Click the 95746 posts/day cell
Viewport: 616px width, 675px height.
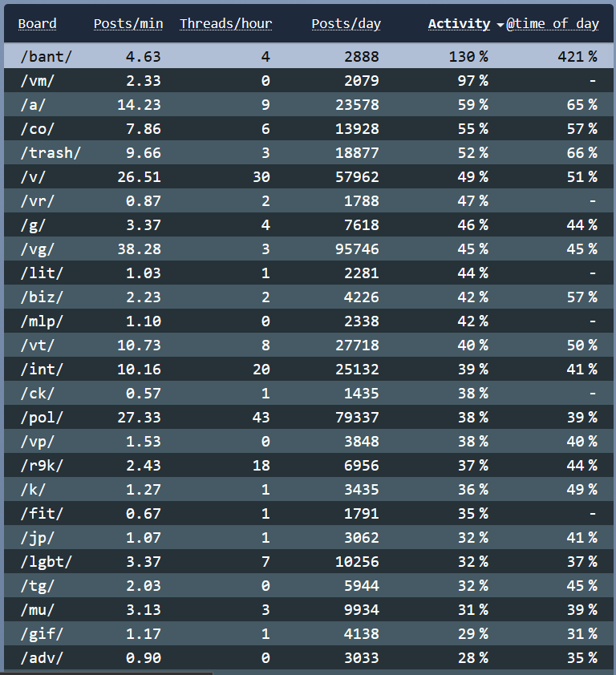pos(358,249)
